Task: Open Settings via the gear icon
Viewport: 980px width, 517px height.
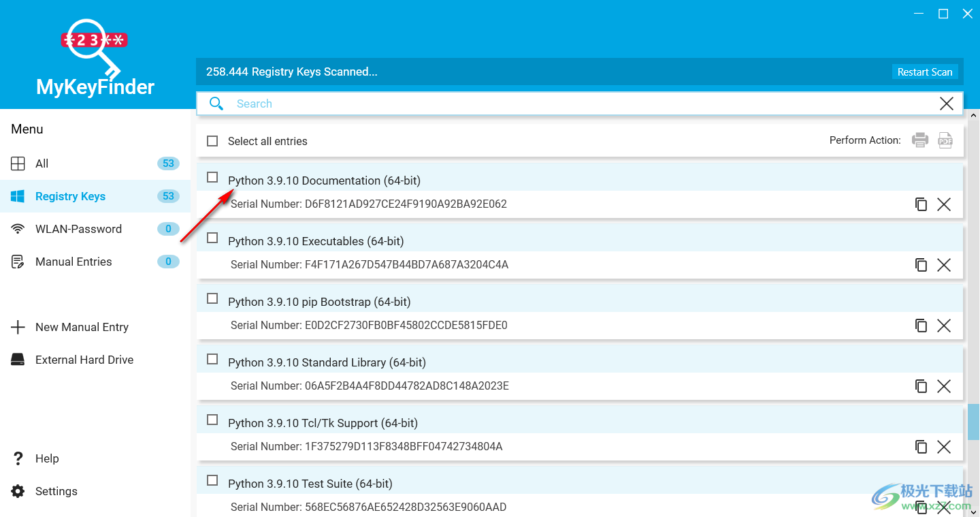Action: 18,491
